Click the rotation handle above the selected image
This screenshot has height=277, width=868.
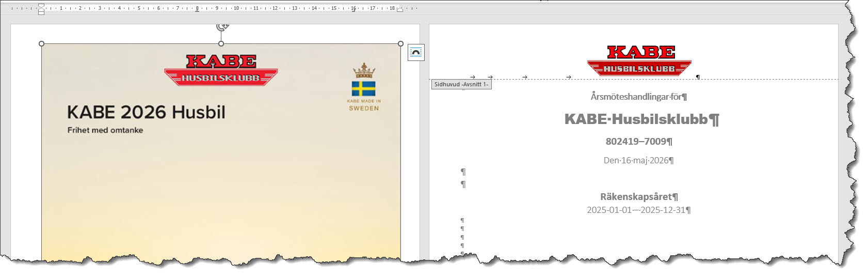coord(222,27)
